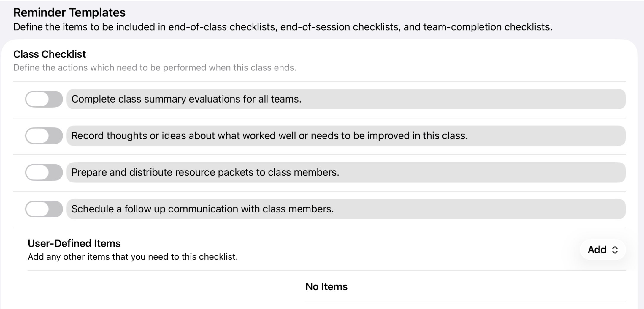Toggle the resource packets reminder switch
Screen dimensions: 644x309
[x=44, y=172]
